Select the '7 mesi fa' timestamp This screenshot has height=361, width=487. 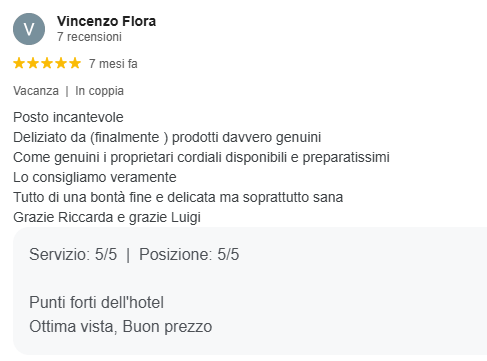point(113,63)
